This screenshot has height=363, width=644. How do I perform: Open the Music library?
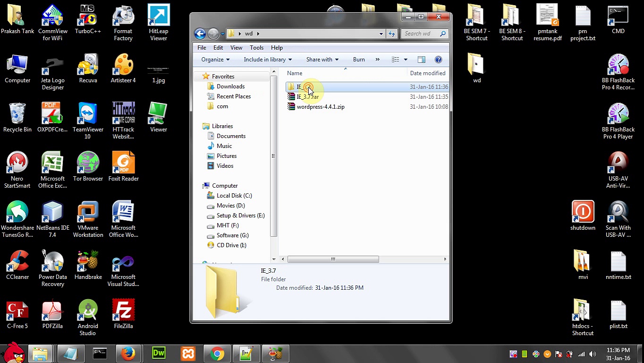(224, 146)
